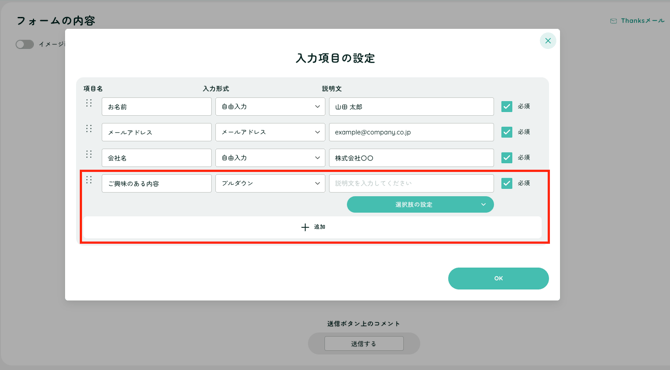Viewport: 670px width, 370px height.
Task: Click the 説明文を入力してください text field
Action: click(411, 183)
